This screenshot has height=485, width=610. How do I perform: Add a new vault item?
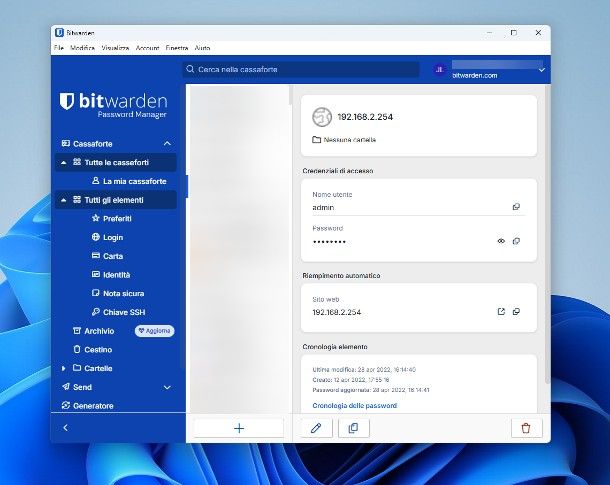(x=239, y=428)
